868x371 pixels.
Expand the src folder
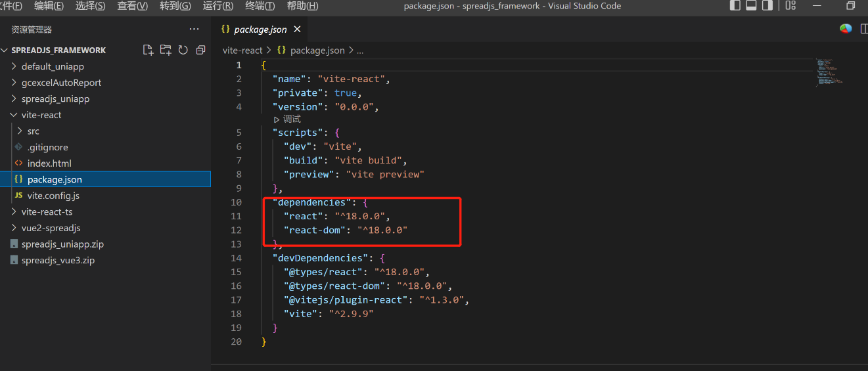pos(20,131)
